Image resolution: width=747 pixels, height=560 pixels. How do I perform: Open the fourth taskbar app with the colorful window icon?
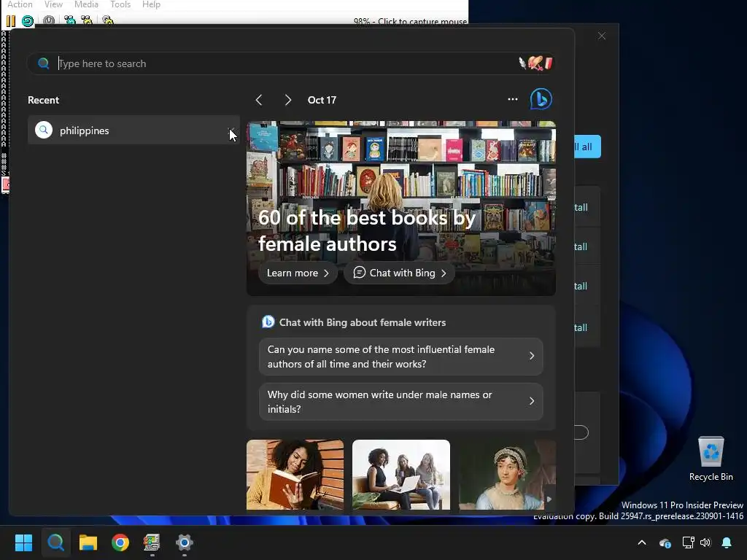click(x=152, y=542)
